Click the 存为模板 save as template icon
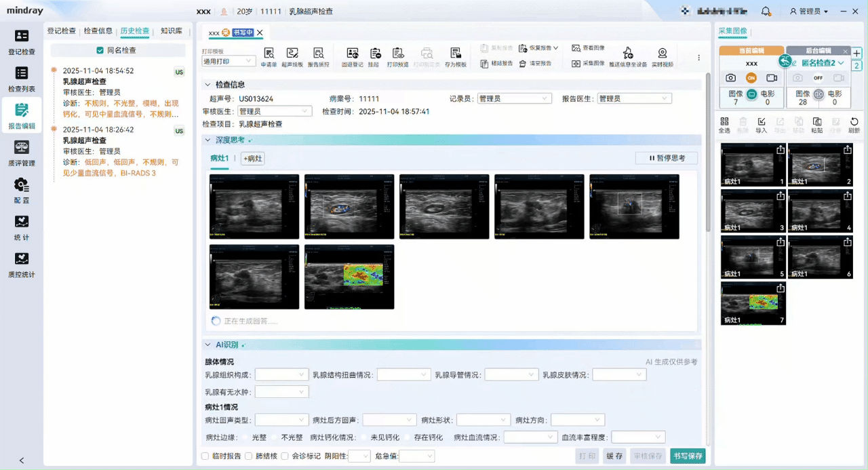 (x=456, y=55)
